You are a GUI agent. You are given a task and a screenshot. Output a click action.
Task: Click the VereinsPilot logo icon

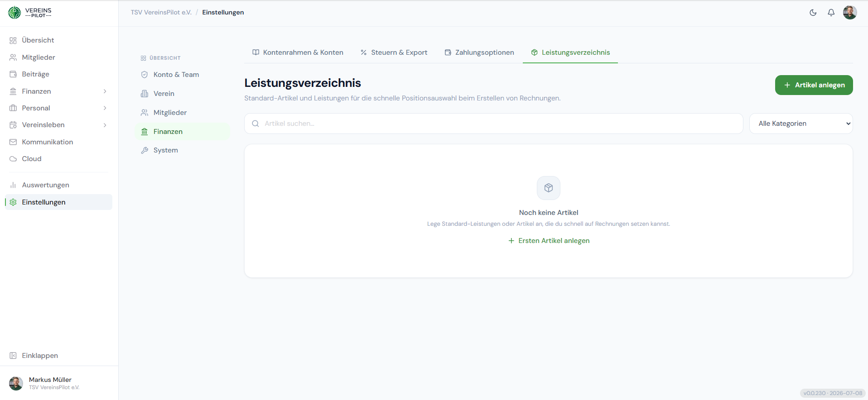tap(14, 13)
